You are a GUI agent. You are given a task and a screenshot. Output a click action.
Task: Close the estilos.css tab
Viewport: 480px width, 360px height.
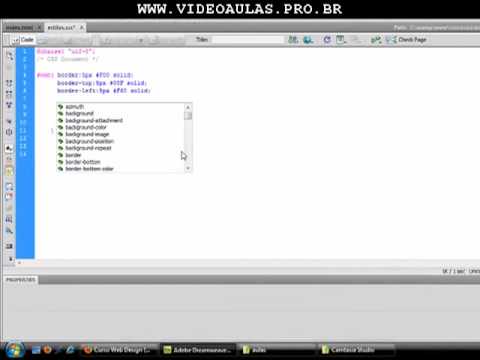[x=81, y=28]
